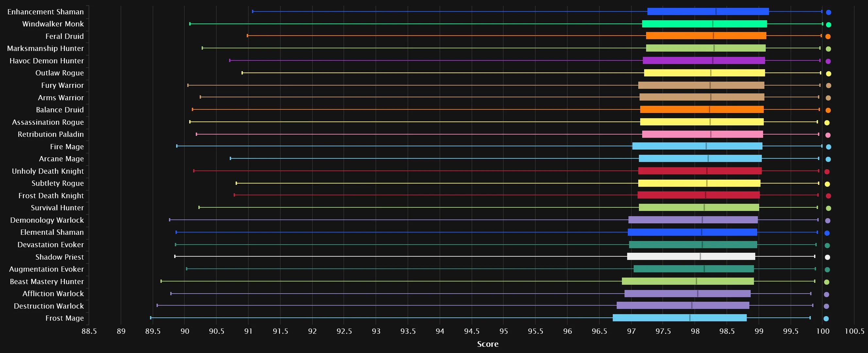Click the 95 tick label on x-axis

503,331
